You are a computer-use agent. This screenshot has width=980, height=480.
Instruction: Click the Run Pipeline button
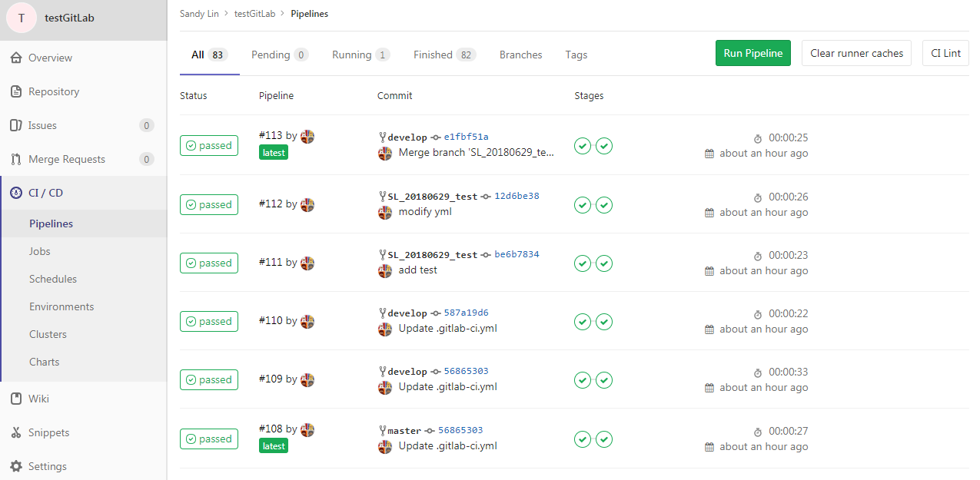pos(752,53)
